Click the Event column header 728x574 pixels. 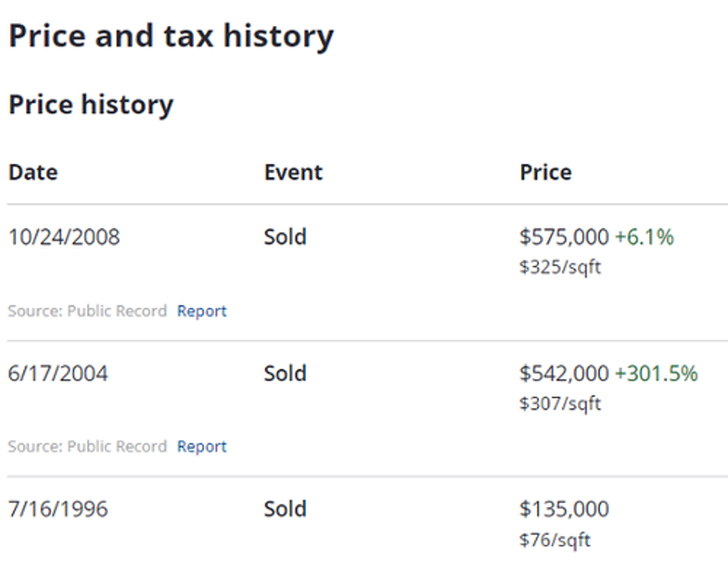293,172
